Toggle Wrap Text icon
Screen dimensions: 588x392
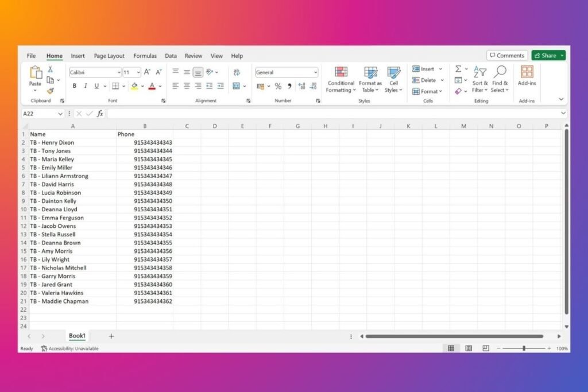[237, 72]
